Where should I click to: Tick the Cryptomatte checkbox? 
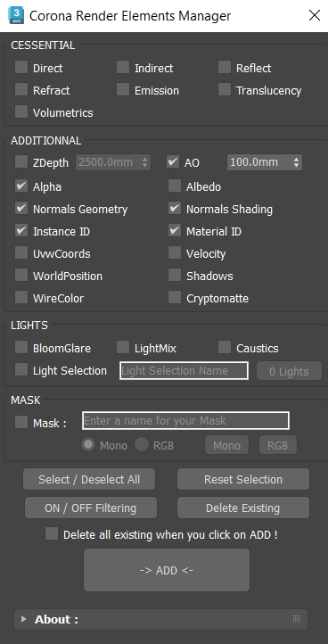[x=175, y=297]
